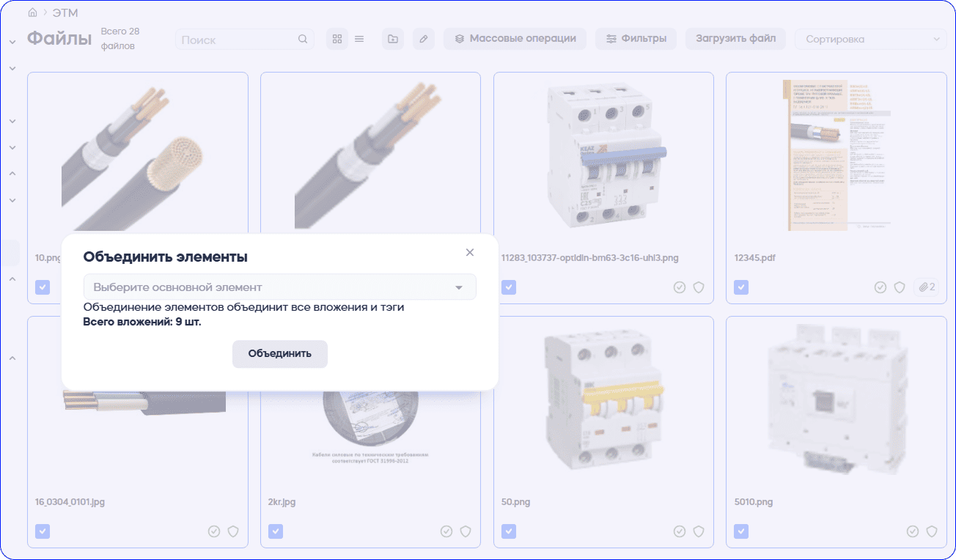
Task: Open the Сортировка dropdown
Action: click(x=870, y=40)
